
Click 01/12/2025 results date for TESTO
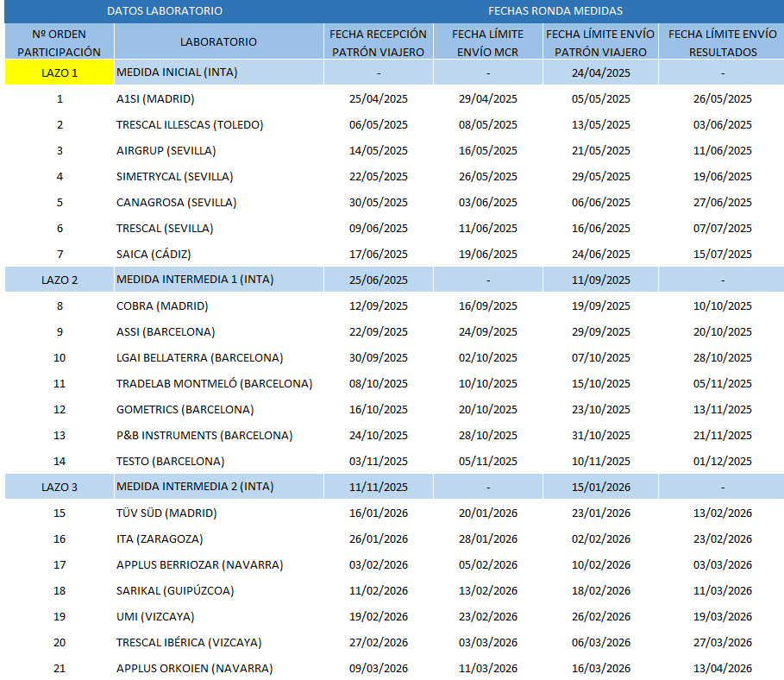point(723,462)
